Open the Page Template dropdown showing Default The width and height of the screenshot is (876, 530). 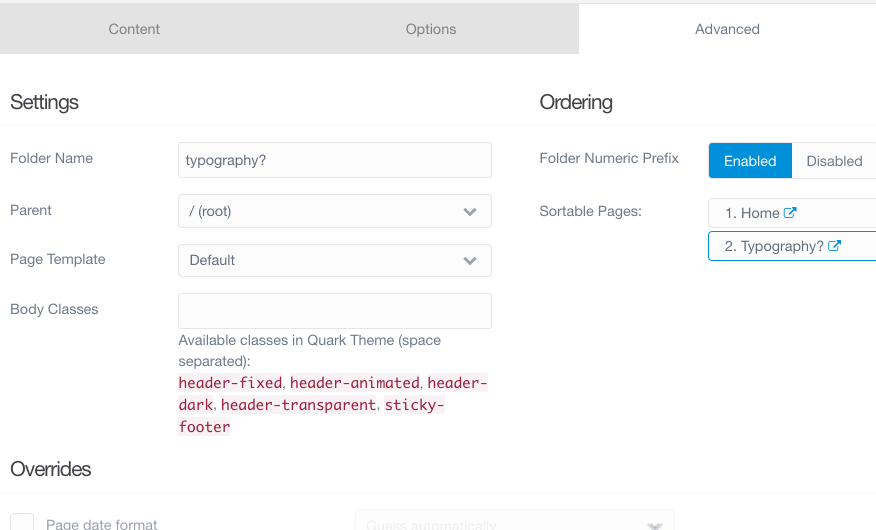tap(335, 260)
